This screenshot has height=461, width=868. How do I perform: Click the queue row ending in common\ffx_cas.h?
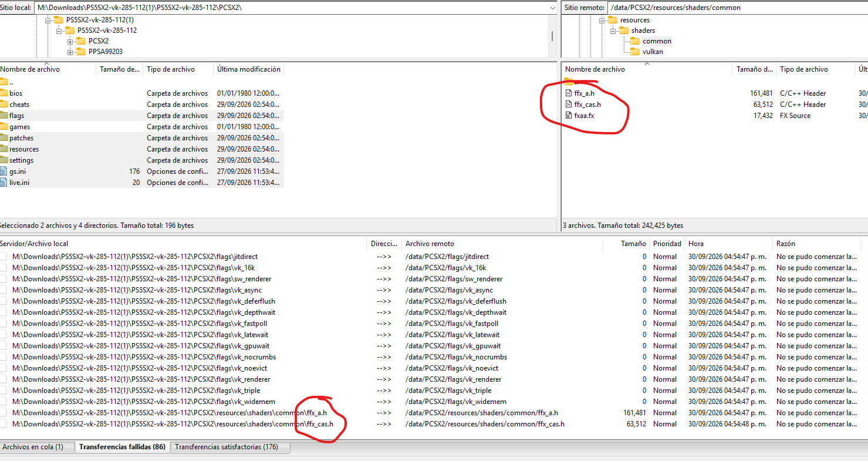point(433,424)
